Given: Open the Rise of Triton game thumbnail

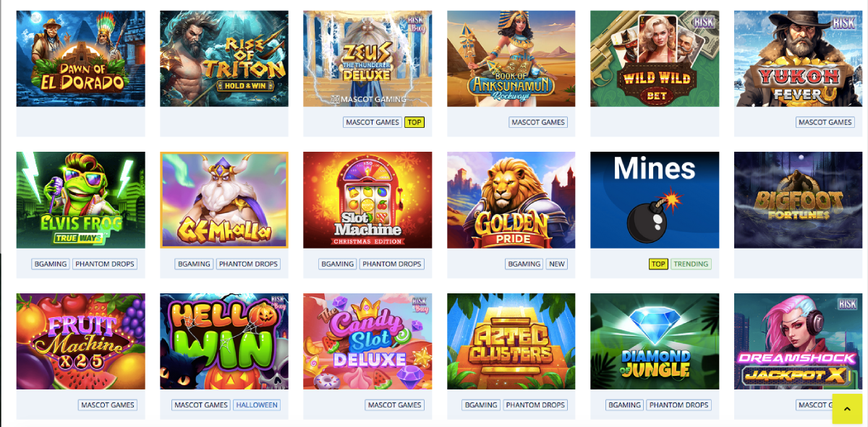Looking at the screenshot, I should tap(224, 59).
